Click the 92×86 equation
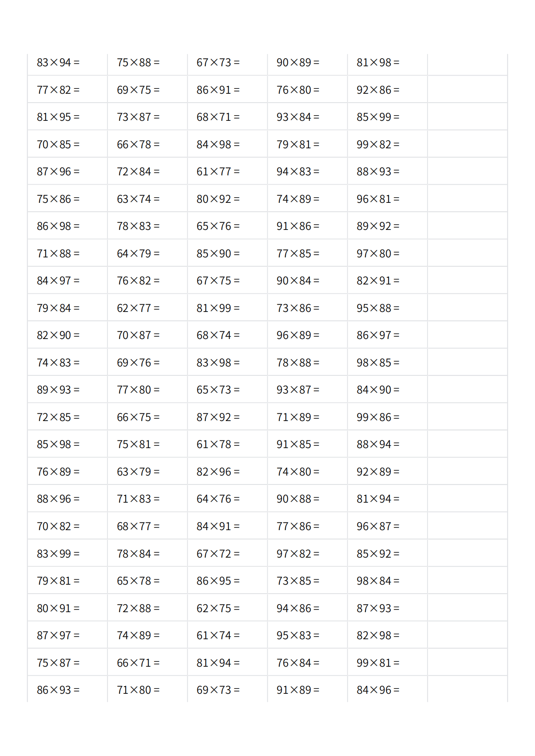 pyautogui.click(x=378, y=90)
